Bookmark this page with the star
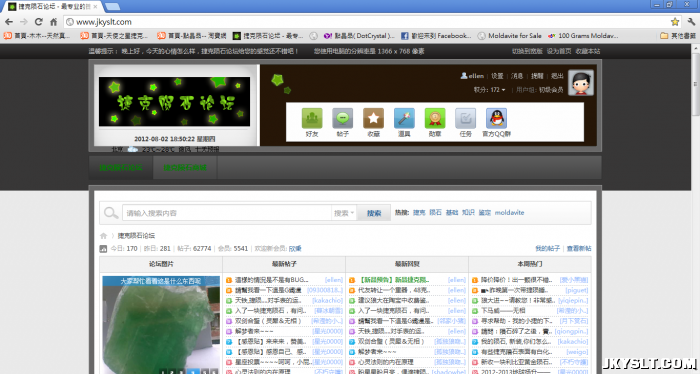 [675, 21]
